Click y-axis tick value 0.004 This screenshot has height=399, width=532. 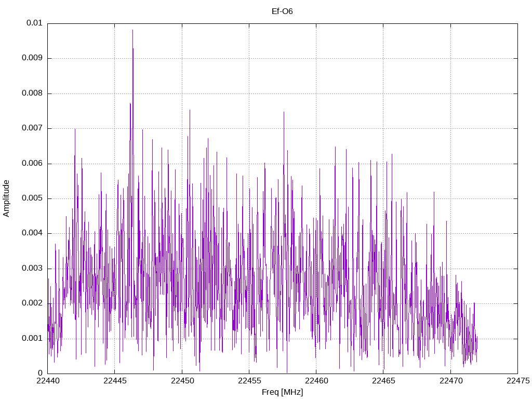click(x=32, y=233)
